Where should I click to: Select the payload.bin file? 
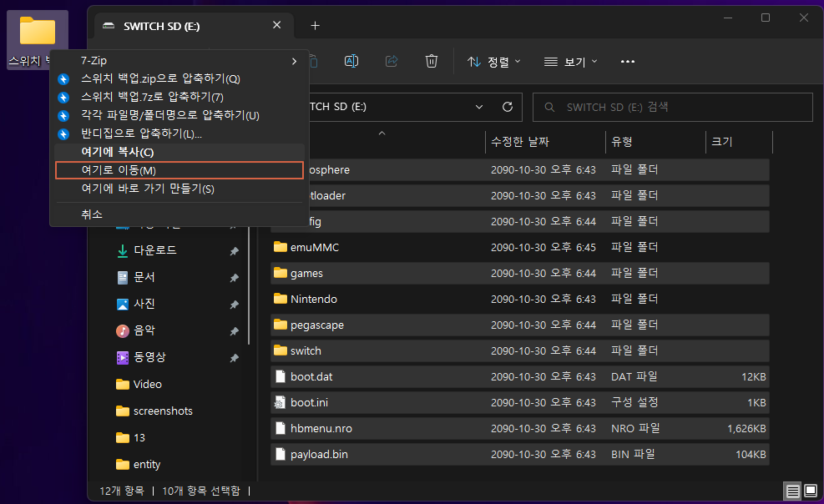pyautogui.click(x=520, y=455)
